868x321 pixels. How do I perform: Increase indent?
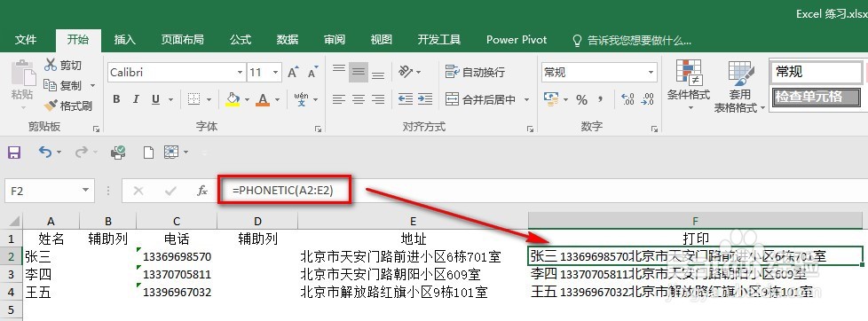[x=425, y=99]
